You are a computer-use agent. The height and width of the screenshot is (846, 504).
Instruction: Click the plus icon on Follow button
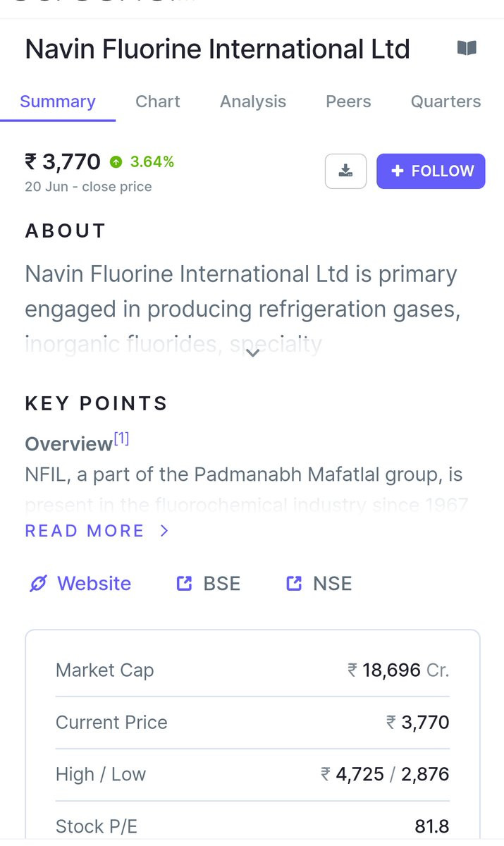tap(397, 171)
